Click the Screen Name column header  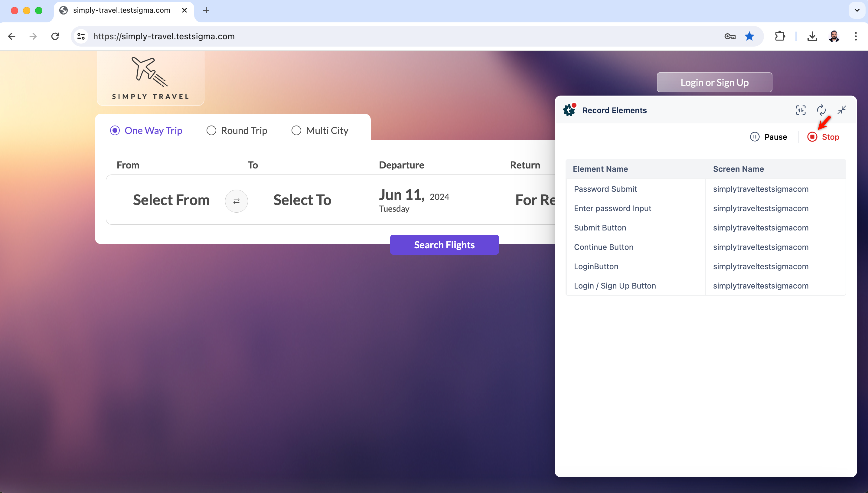[x=738, y=169]
